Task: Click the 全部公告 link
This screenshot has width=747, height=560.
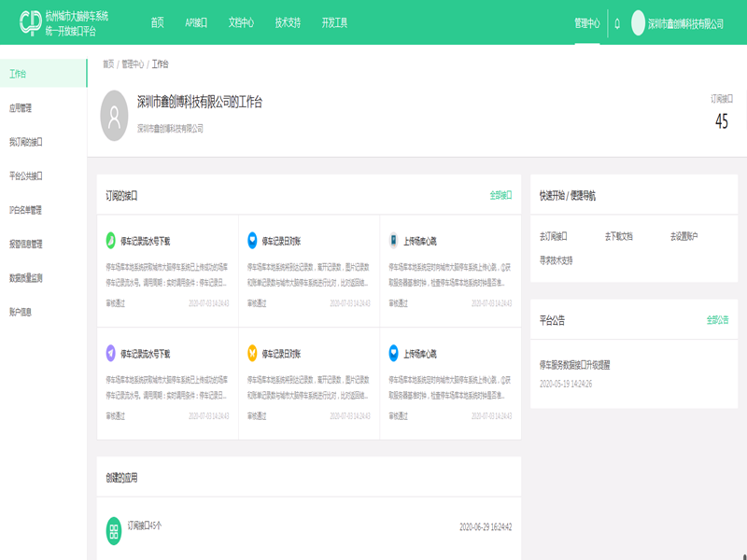Action: [x=717, y=320]
